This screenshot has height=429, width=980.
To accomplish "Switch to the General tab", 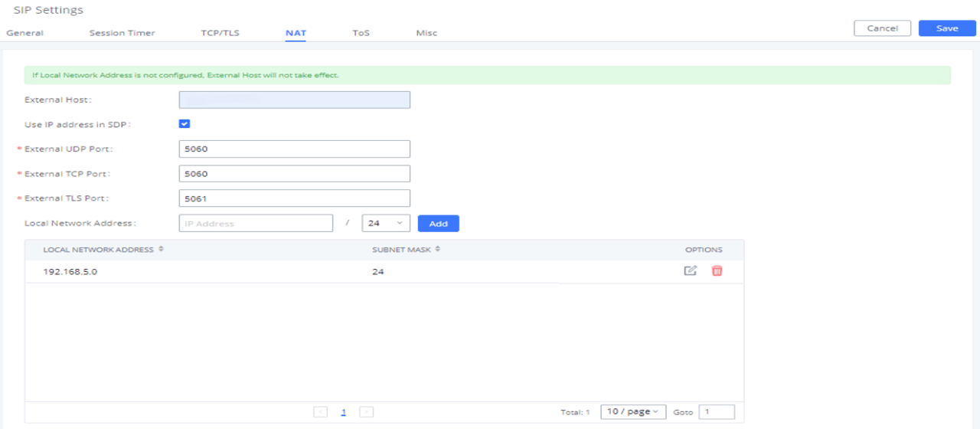I will (24, 33).
